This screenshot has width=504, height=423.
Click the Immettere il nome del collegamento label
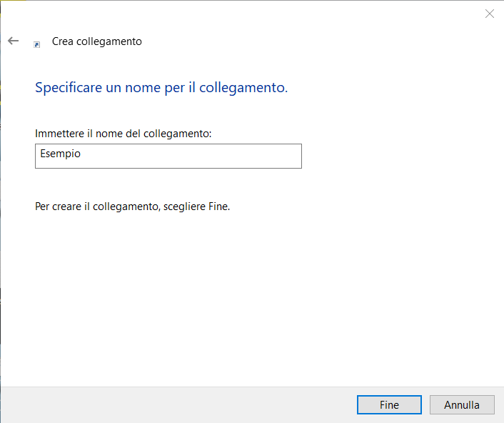[x=123, y=134]
